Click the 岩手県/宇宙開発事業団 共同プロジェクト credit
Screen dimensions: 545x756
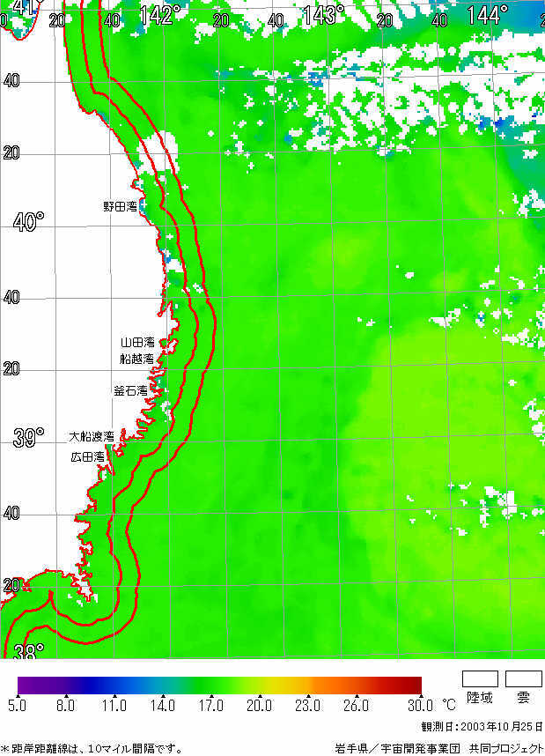point(439,749)
